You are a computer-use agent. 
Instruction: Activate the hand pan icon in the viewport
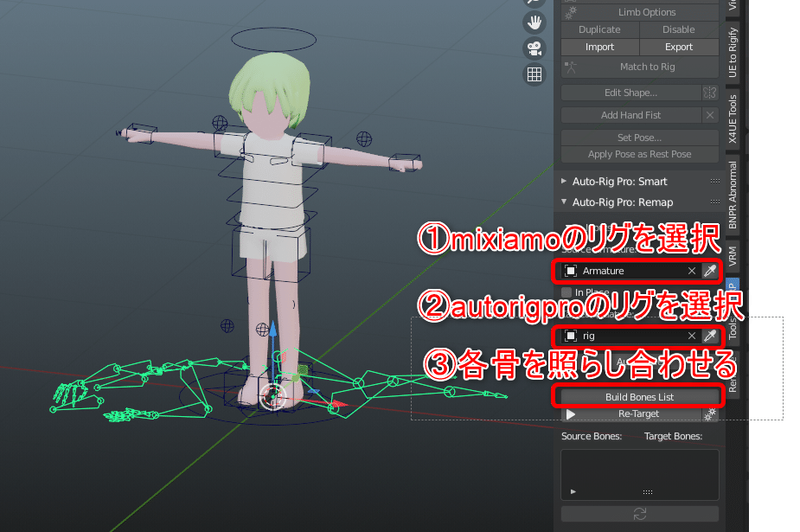pos(534,22)
